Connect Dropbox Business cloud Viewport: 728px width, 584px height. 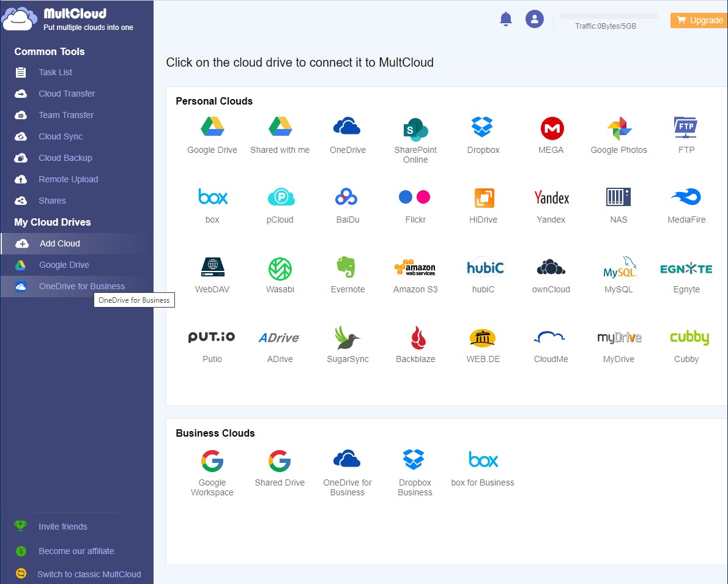click(x=415, y=473)
